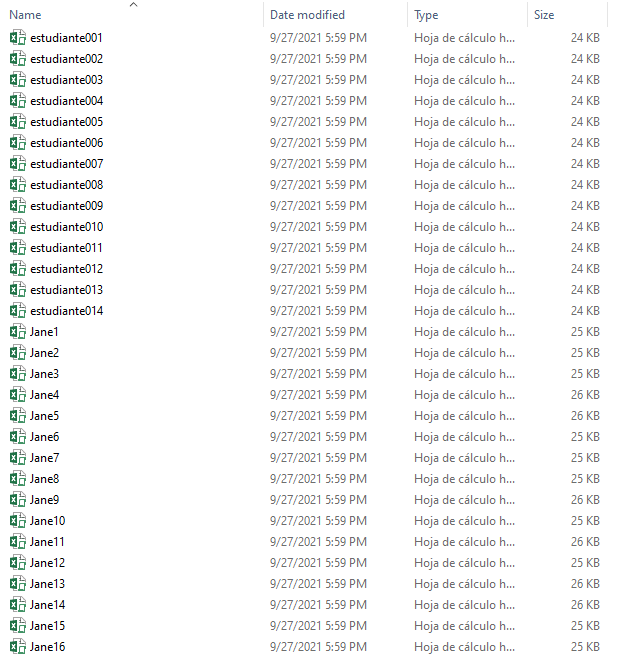Select file name Jane6
The image size is (639, 656).
(44, 437)
